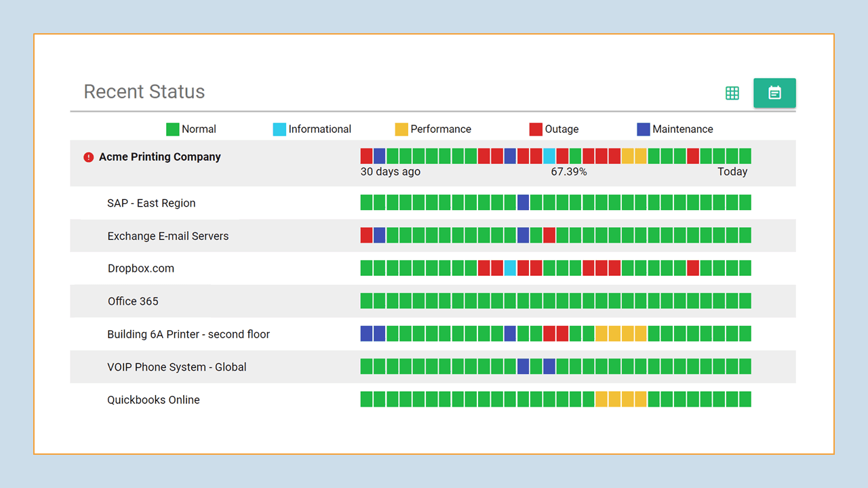Click first blue block in VOIP row
Screen dimensions: 868x488
(524, 367)
